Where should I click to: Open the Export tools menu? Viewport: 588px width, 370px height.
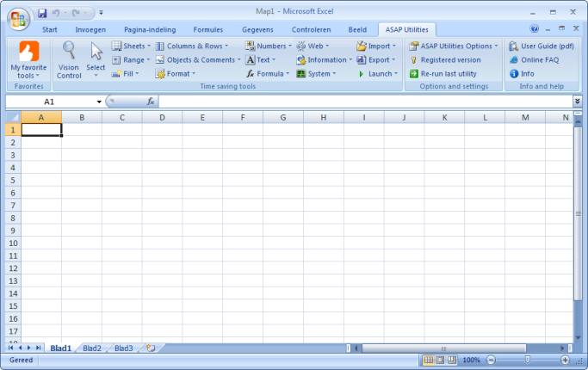376,60
